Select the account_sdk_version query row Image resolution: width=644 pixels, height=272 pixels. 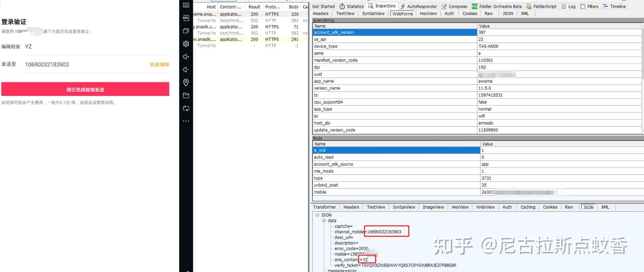(x=478, y=33)
